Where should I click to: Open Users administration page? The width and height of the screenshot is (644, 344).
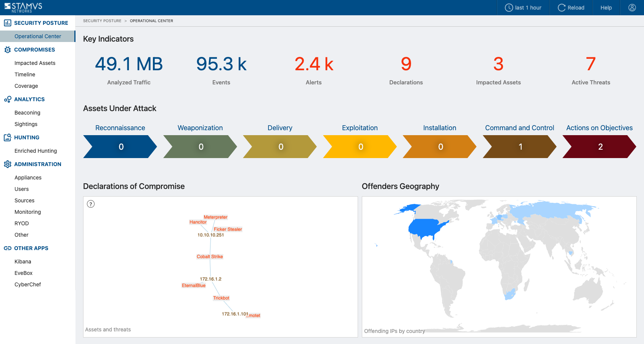tap(22, 189)
